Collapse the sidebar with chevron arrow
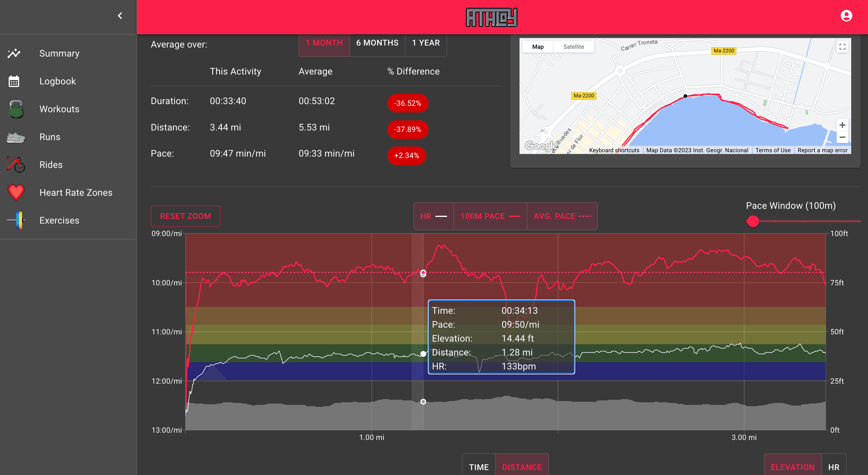 (120, 16)
